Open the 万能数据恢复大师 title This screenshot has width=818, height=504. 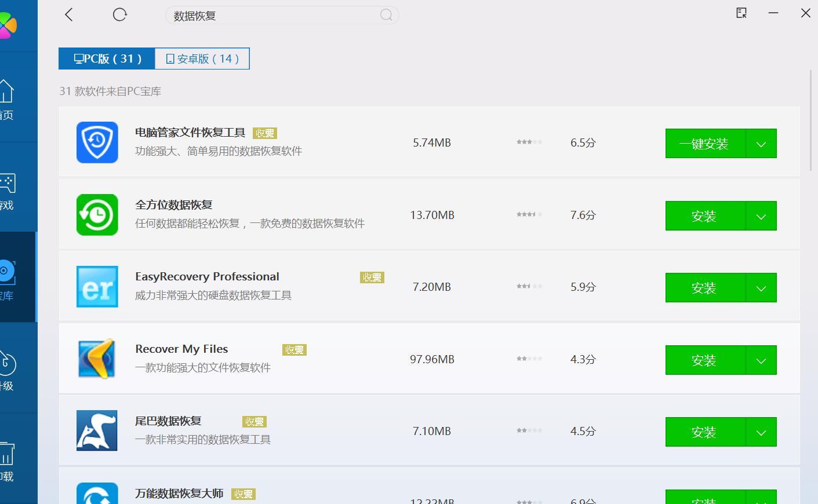click(x=179, y=494)
